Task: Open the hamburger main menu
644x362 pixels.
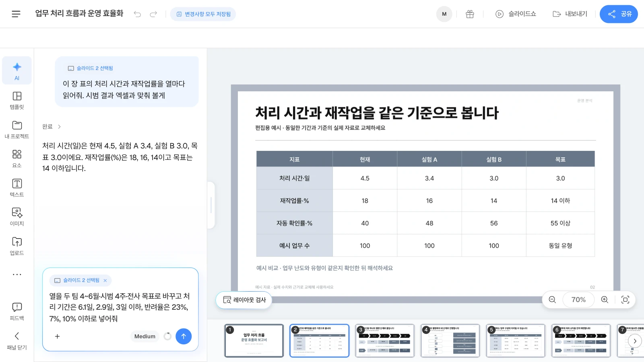Action: (x=16, y=14)
